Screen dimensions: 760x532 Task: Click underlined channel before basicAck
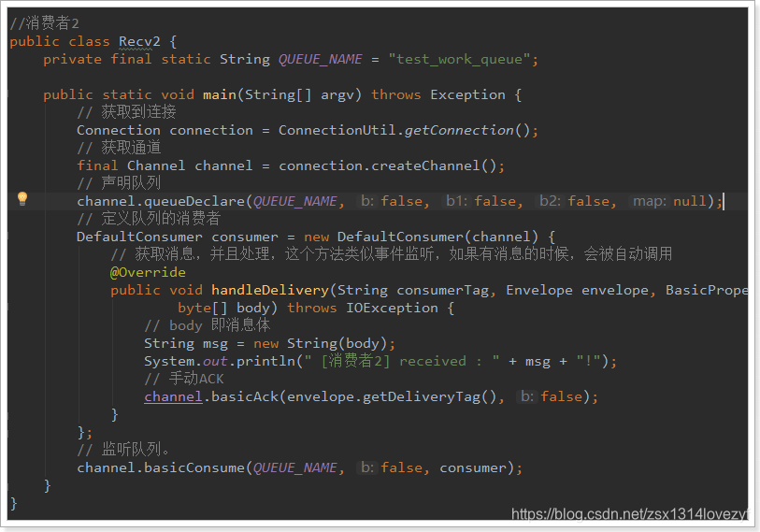click(x=173, y=396)
